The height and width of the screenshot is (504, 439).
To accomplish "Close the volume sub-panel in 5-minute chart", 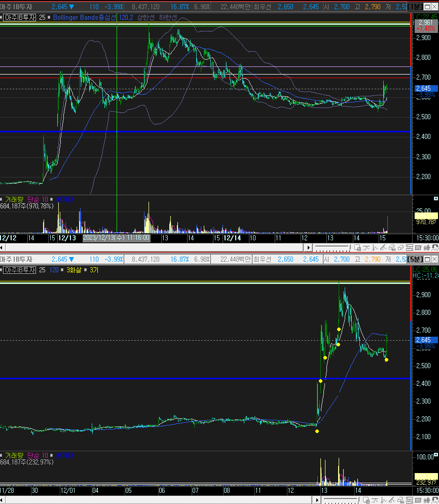I will point(436,454).
